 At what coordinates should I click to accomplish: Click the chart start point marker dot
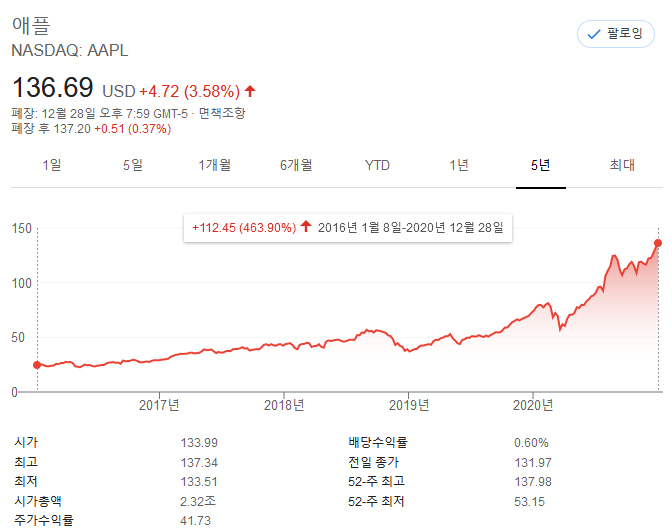37,365
